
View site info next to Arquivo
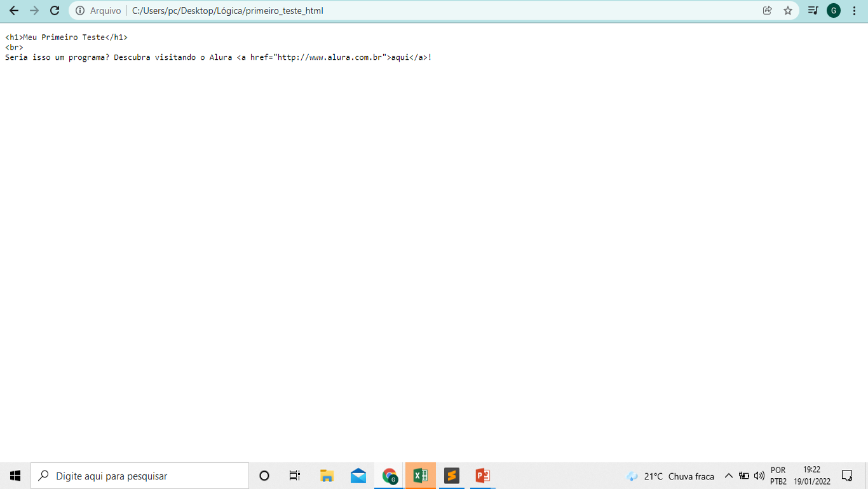click(x=80, y=11)
